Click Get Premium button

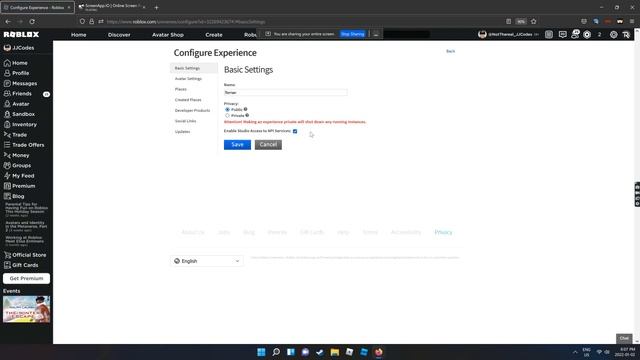pyautogui.click(x=27, y=278)
